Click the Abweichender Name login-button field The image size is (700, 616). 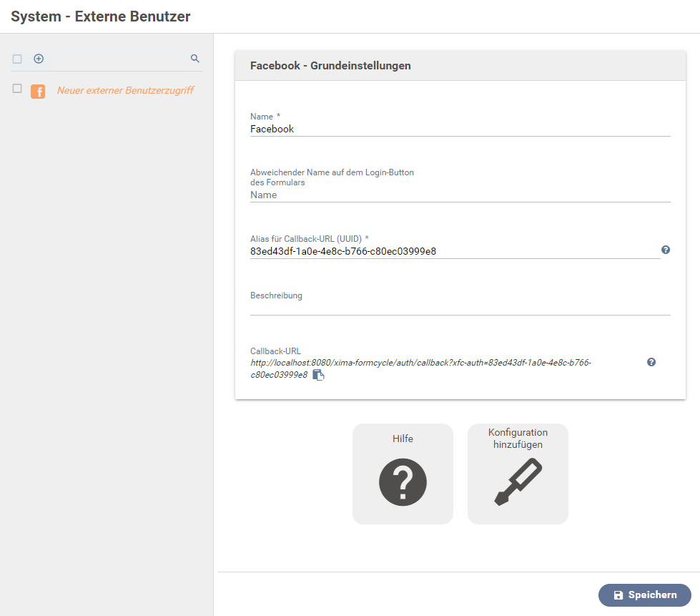click(x=460, y=195)
